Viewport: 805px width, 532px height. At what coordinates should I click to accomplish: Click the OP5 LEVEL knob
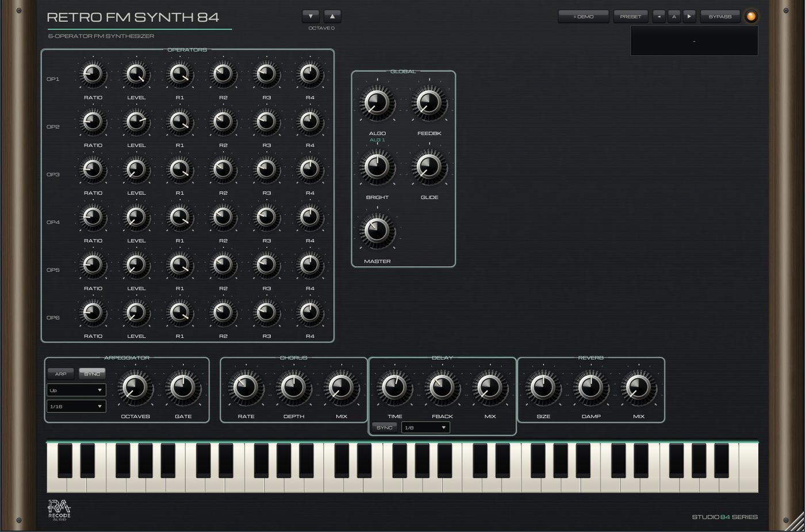136,265
